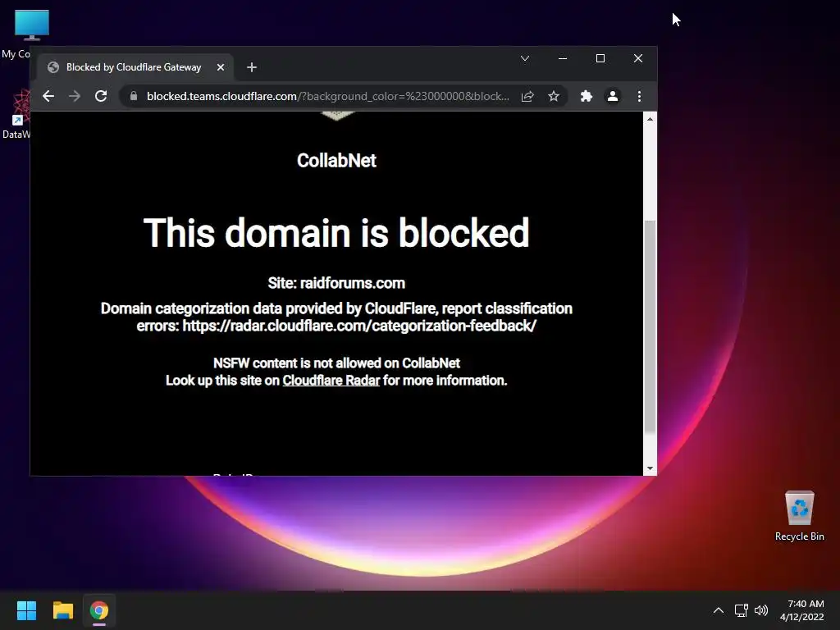This screenshot has width=840, height=630.
Task: Click the "Site: raidforums.com" text
Action: (336, 283)
